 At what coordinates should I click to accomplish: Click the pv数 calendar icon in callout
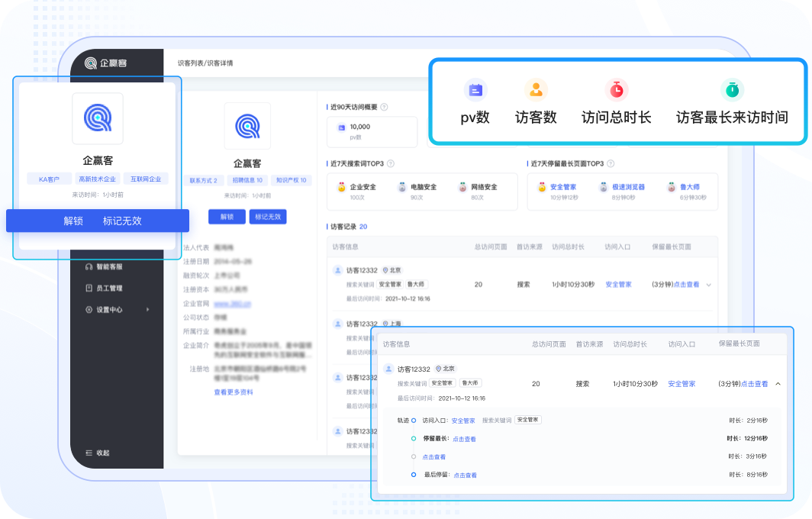(475, 90)
